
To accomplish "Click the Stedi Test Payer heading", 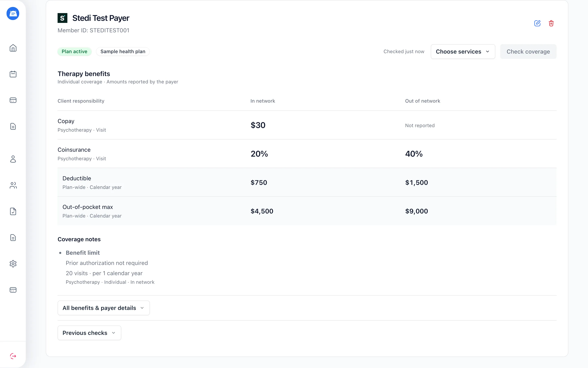I will (x=101, y=18).
